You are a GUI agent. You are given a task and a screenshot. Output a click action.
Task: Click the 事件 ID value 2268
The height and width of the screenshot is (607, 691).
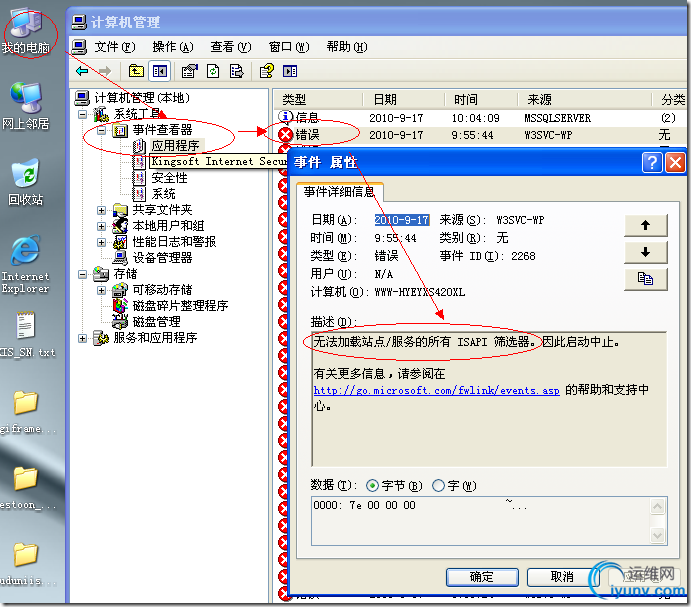click(523, 256)
